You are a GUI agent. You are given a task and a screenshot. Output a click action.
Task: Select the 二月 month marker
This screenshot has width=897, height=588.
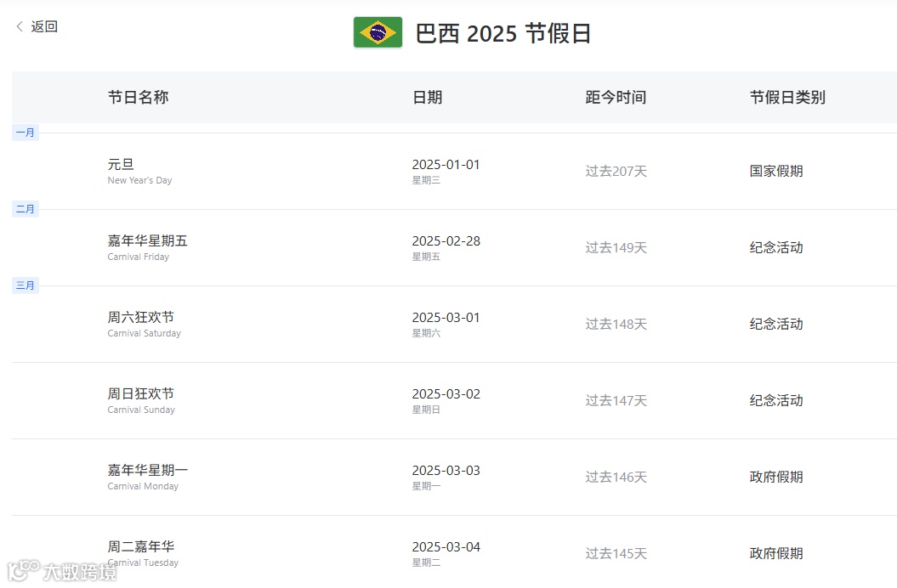tap(26, 209)
